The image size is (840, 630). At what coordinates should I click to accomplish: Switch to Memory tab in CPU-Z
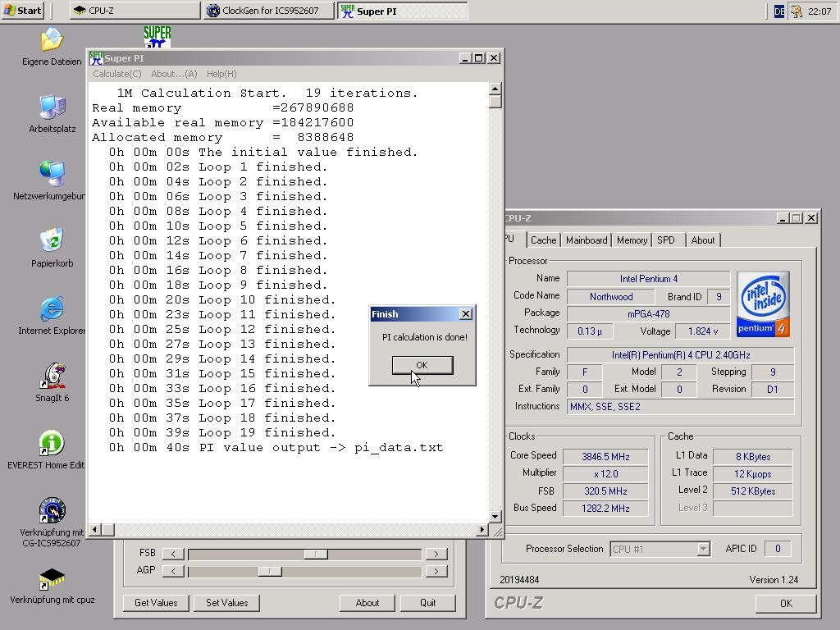click(x=632, y=240)
